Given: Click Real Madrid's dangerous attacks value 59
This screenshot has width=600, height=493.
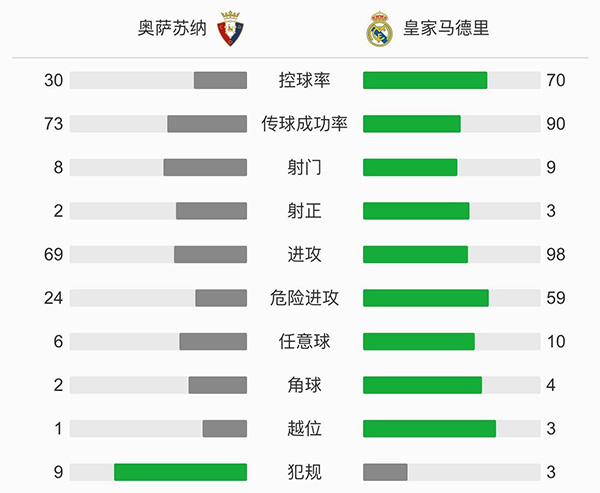Looking at the screenshot, I should 556,298.
